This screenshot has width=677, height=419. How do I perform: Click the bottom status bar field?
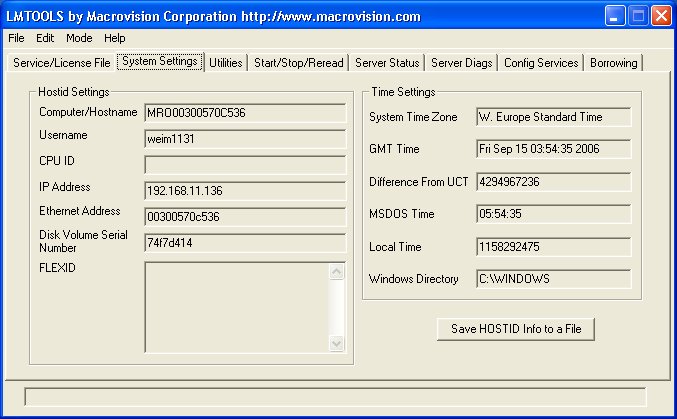[x=335, y=397]
